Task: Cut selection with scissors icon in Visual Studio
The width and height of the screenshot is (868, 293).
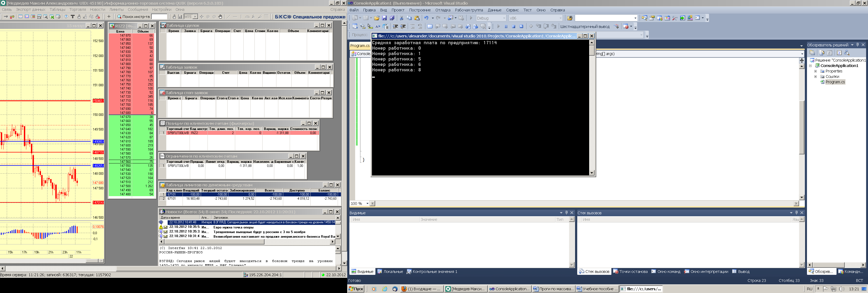Action: pyautogui.click(x=401, y=18)
